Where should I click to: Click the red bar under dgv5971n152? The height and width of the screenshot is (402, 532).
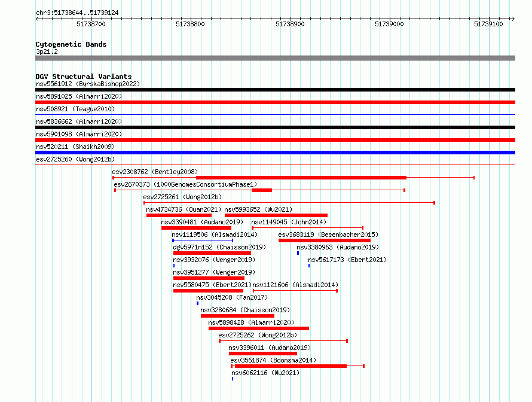pos(212,253)
